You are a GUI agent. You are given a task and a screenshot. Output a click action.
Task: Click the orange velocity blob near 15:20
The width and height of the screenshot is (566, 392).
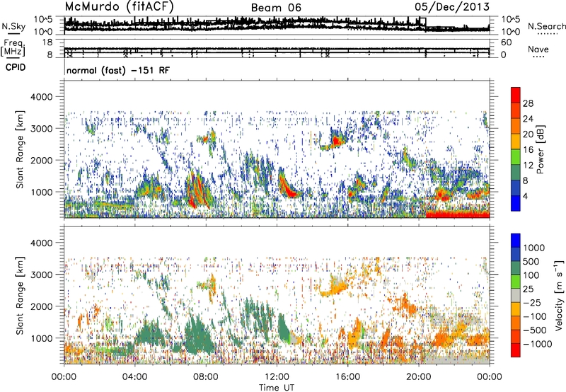tap(334, 287)
